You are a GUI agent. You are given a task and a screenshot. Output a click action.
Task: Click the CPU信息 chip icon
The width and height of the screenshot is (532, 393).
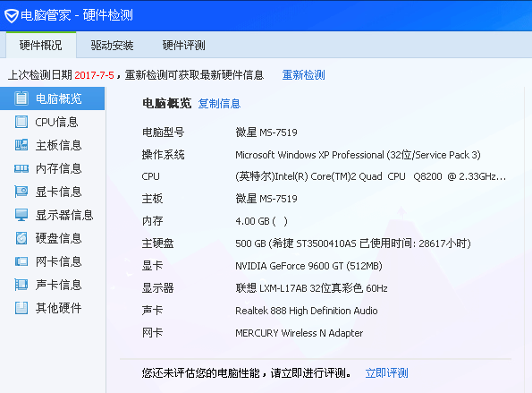pos(21,122)
